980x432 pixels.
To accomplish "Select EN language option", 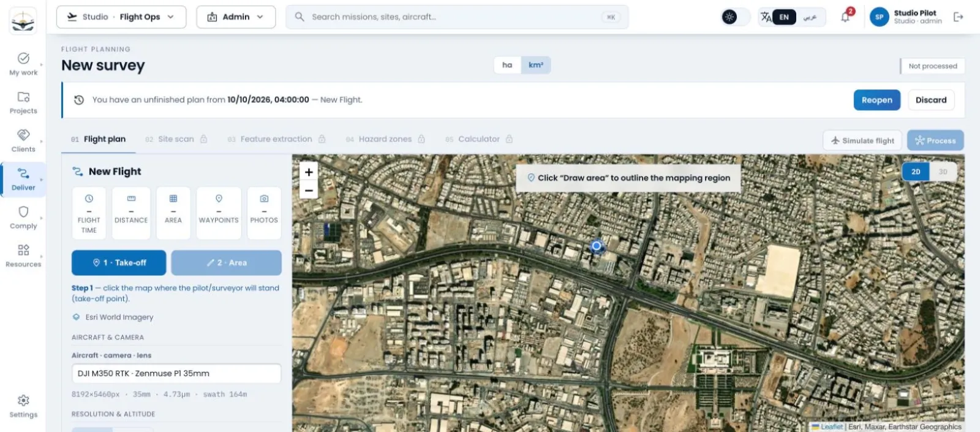I will click(784, 17).
